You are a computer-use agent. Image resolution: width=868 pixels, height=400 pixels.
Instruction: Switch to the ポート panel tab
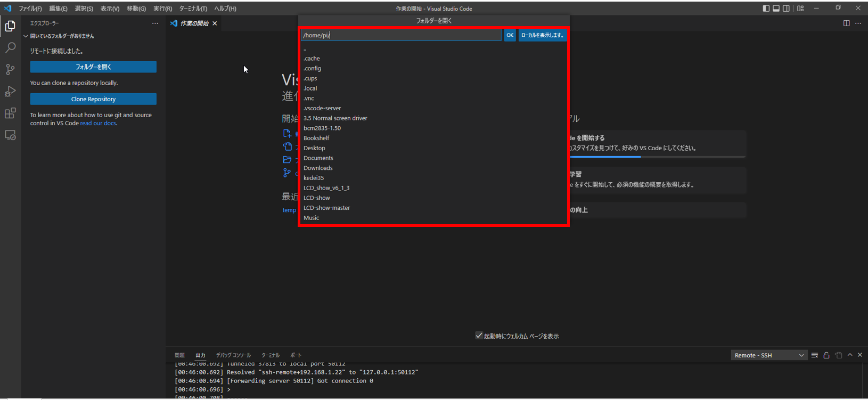click(296, 355)
